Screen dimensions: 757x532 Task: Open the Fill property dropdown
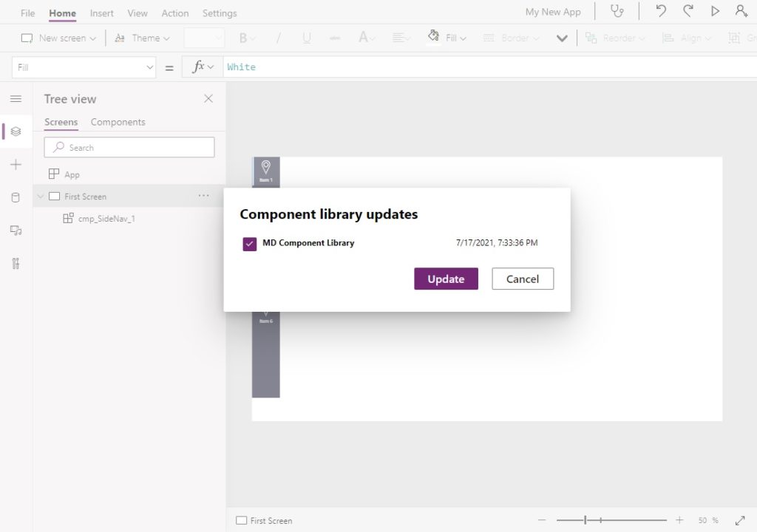[84, 67]
